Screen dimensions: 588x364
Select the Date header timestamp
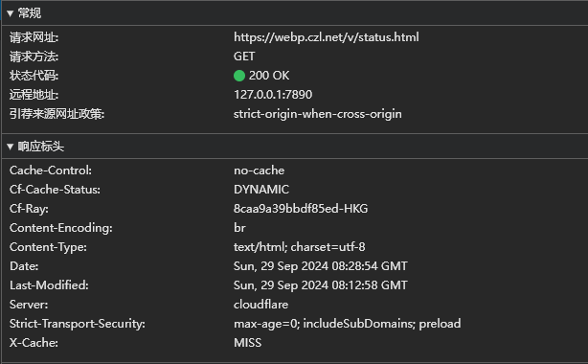[321, 266]
